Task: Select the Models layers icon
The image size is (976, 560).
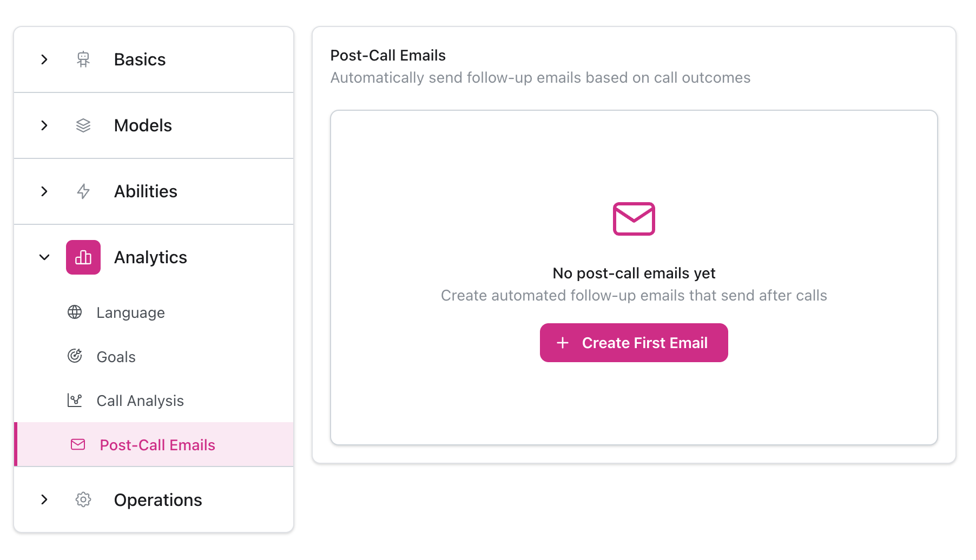Action: click(83, 125)
